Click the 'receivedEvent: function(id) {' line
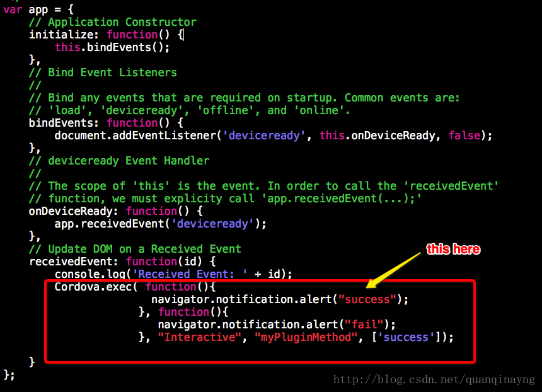 (122, 262)
